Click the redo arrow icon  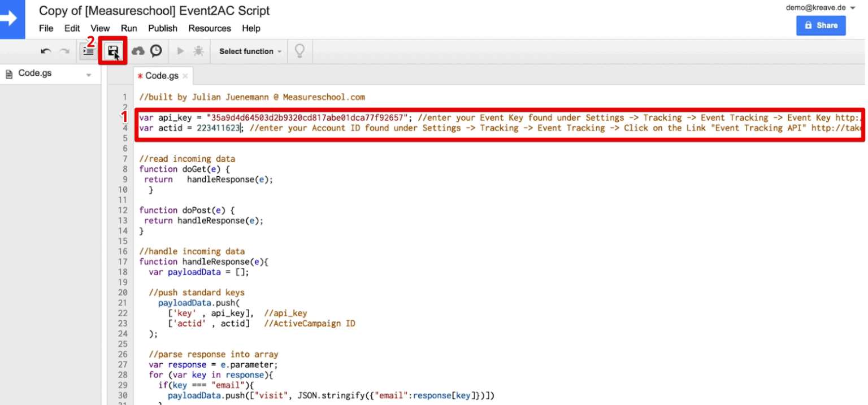click(62, 51)
